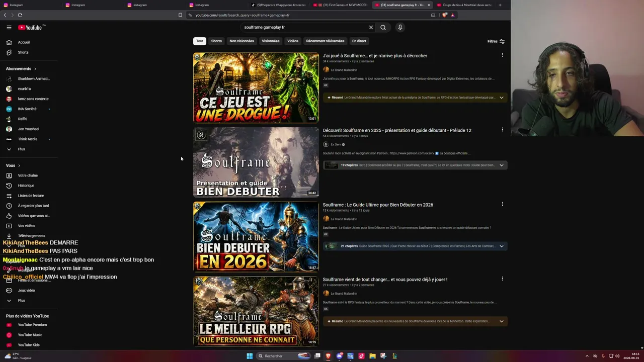Open the YouTube hamburger menu

click(9, 27)
